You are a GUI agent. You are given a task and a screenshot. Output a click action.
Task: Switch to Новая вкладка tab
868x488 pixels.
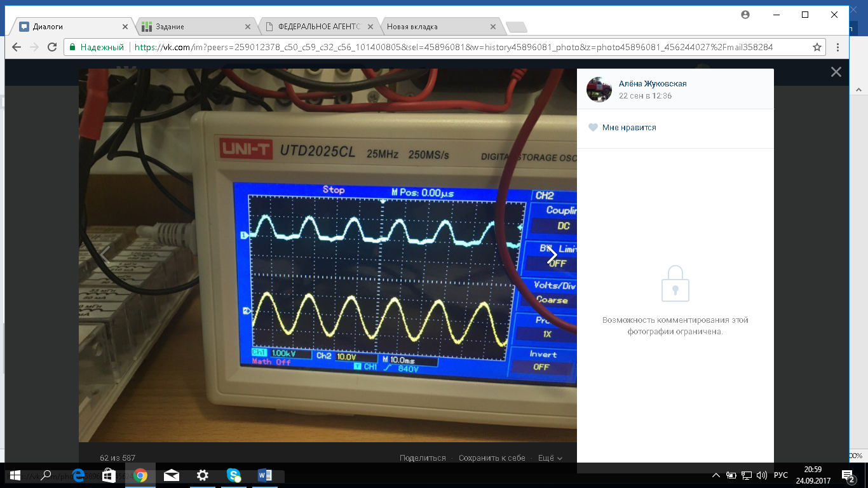click(x=441, y=27)
